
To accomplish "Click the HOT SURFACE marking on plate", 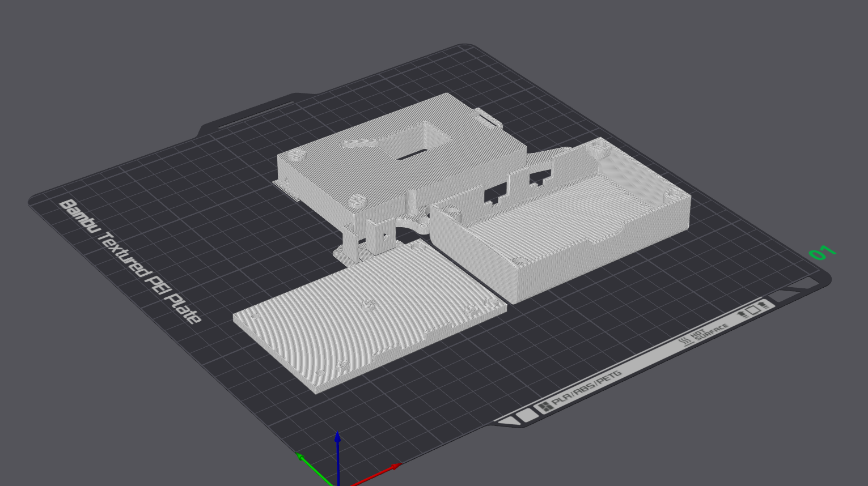I will click(x=704, y=335).
